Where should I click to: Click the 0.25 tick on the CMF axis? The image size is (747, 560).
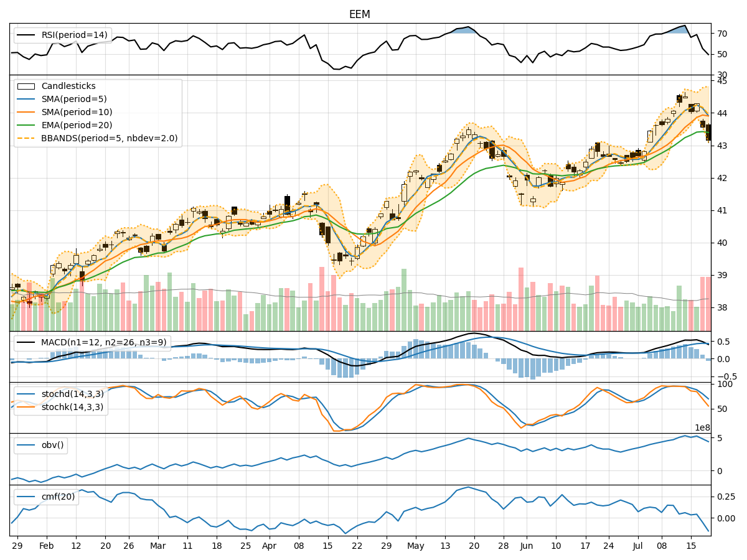coord(725,497)
